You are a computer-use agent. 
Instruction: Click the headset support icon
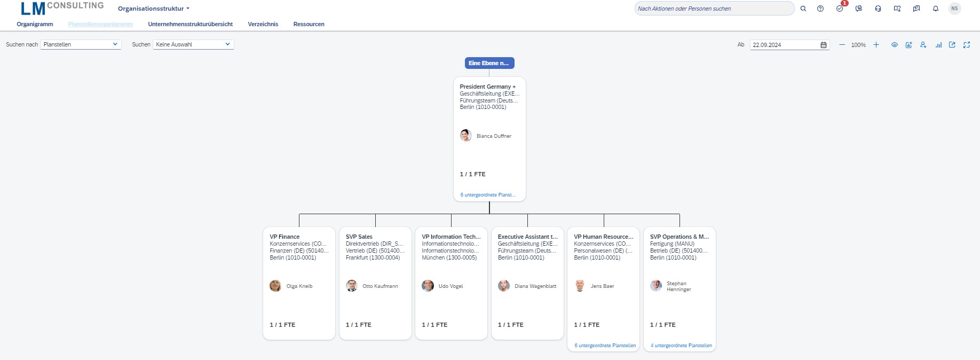point(878,9)
